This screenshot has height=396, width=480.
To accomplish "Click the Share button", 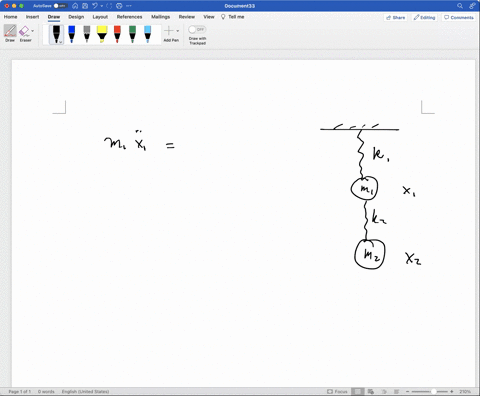I will coord(396,18).
